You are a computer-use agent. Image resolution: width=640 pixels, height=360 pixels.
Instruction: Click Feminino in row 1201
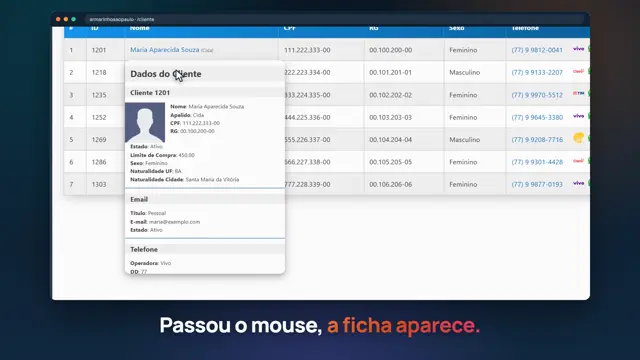click(x=463, y=50)
